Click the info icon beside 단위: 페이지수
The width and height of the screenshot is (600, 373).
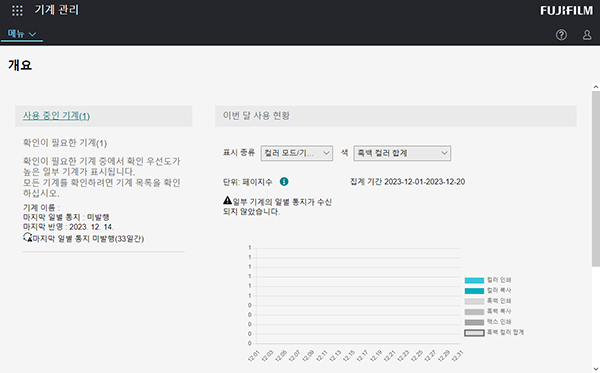284,182
